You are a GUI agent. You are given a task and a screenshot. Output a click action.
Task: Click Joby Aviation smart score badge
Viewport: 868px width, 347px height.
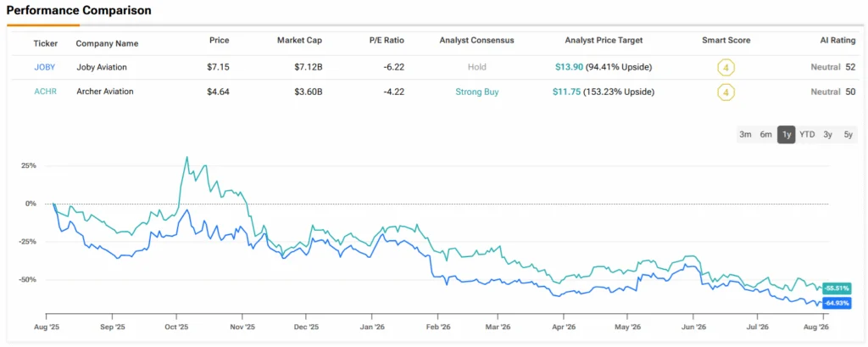pos(726,68)
